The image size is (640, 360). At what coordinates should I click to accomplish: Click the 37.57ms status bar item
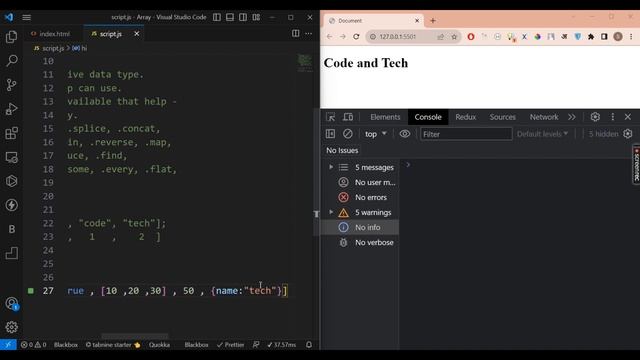[282, 345]
